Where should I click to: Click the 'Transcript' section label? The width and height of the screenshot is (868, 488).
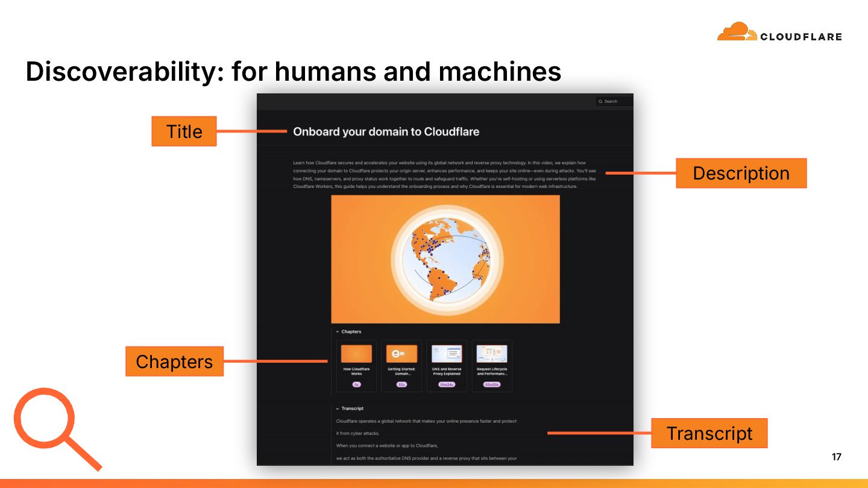coord(353,408)
